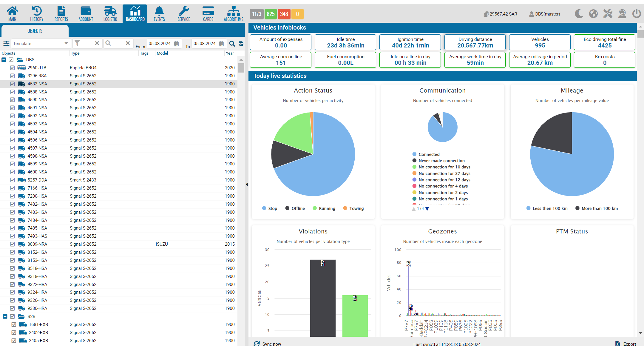Toggle checkbox for 5257-DDA vehicle
Viewport: 644px width, 346px height.
click(12, 180)
